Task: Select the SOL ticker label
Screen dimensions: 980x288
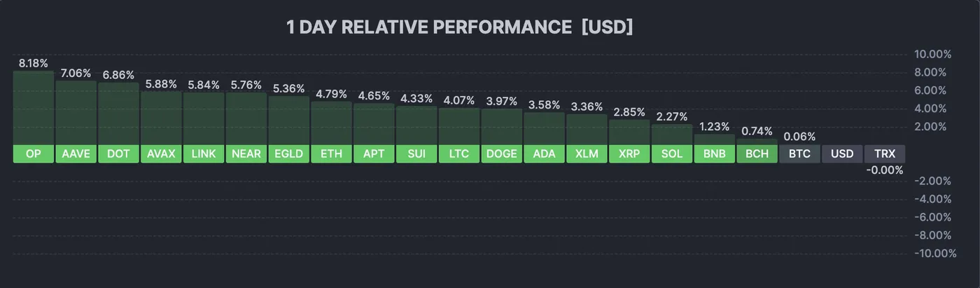Action: tap(671, 153)
